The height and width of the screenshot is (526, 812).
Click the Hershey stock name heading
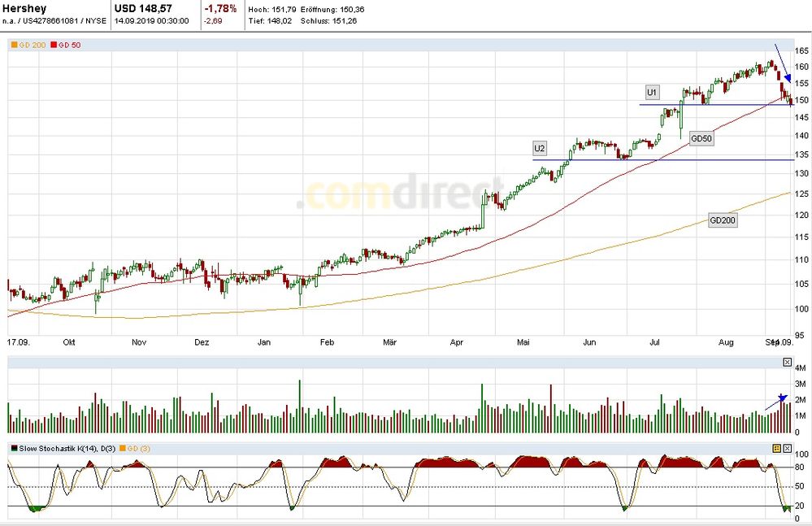[x=24, y=9]
